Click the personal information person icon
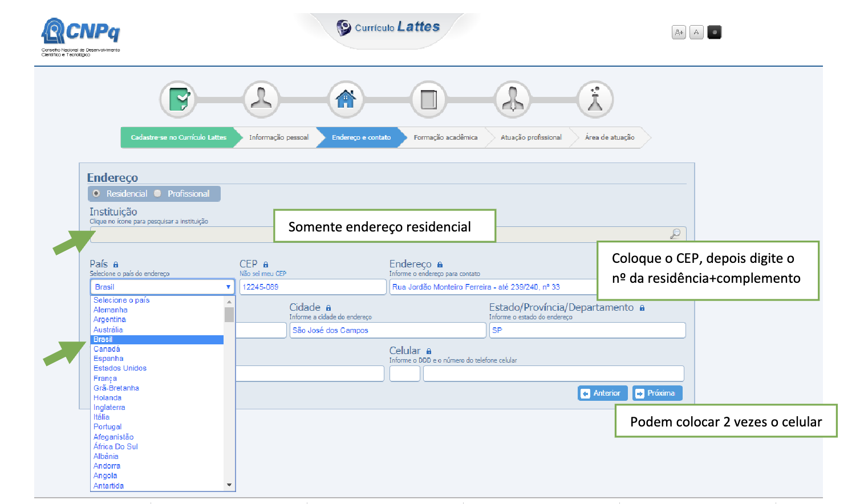The height and width of the screenshot is (504, 860). (261, 99)
